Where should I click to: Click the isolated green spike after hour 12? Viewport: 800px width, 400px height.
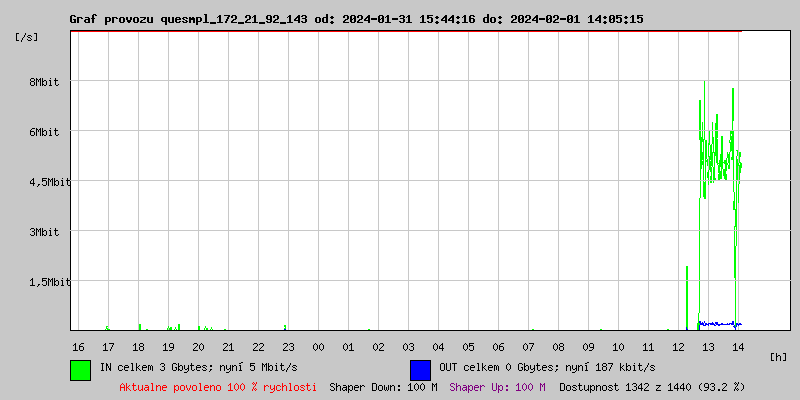[687, 298]
